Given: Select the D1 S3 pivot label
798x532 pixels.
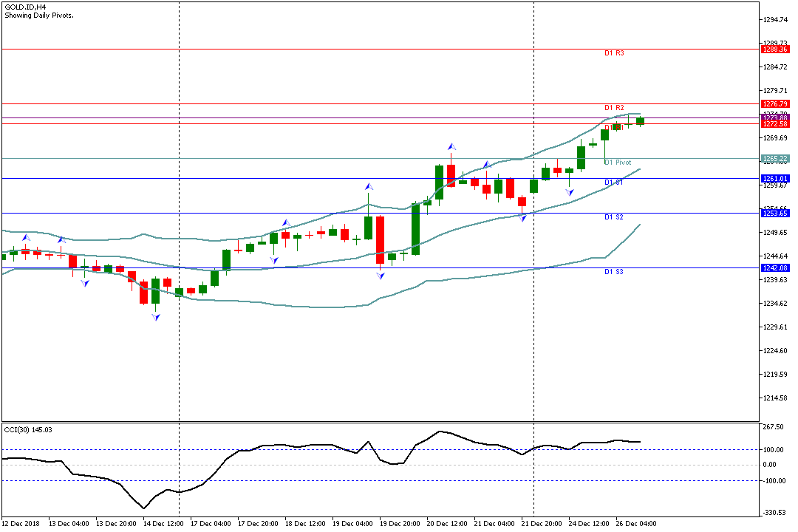Looking at the screenshot, I should click(613, 271).
